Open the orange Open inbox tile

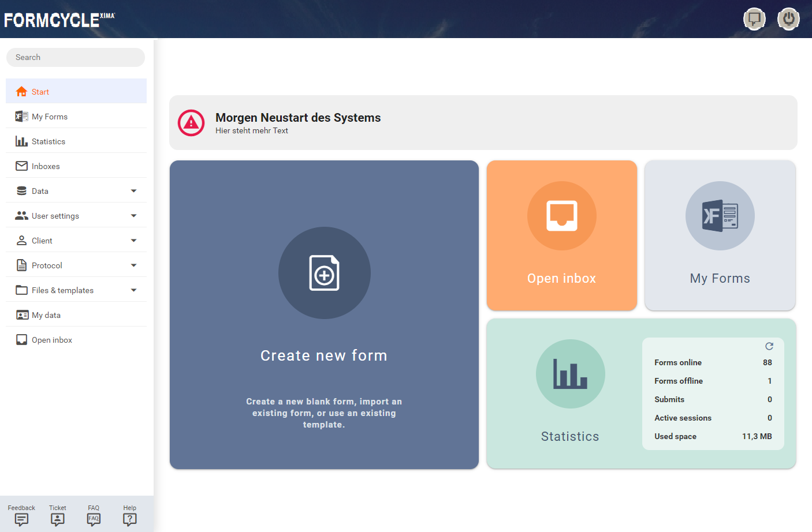[x=561, y=235]
